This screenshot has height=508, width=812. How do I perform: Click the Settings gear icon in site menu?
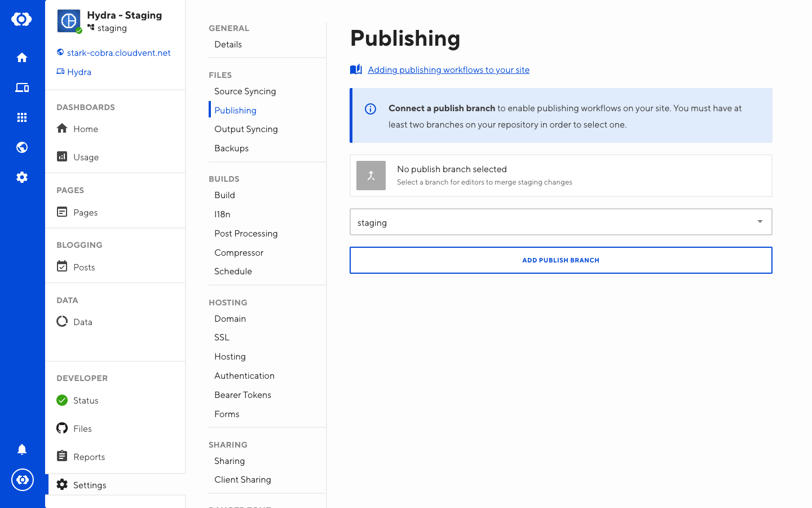point(62,484)
